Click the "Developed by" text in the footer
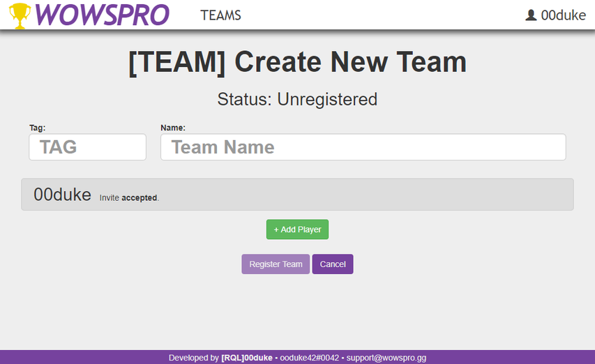Screen dimensions: 595x364 (x=193, y=358)
